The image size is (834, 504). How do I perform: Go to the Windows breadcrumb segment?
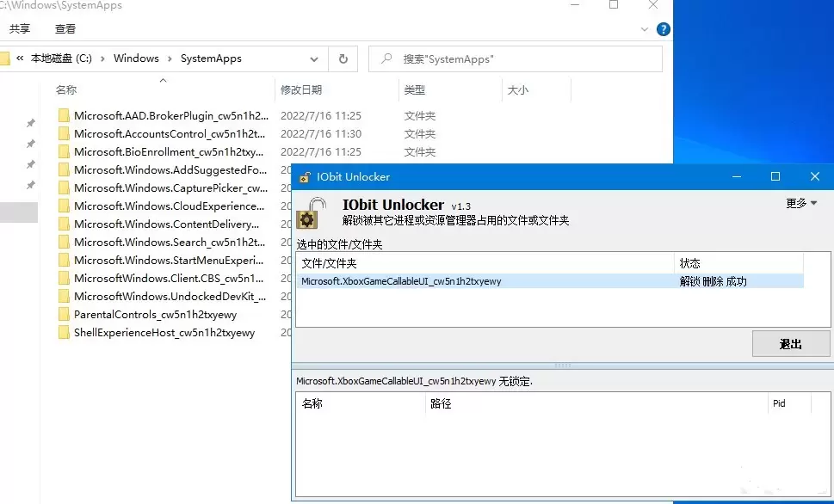(136, 58)
